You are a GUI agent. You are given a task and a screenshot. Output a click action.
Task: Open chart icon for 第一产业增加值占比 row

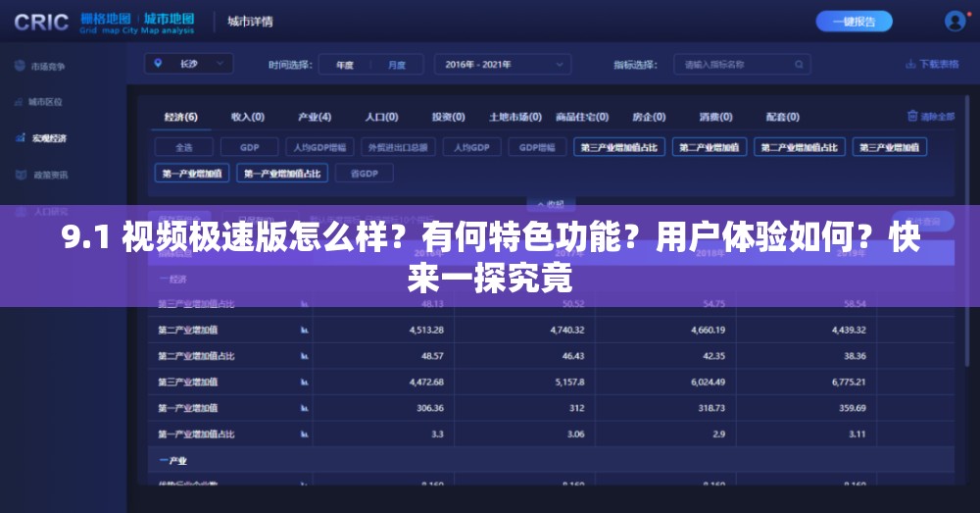(305, 435)
